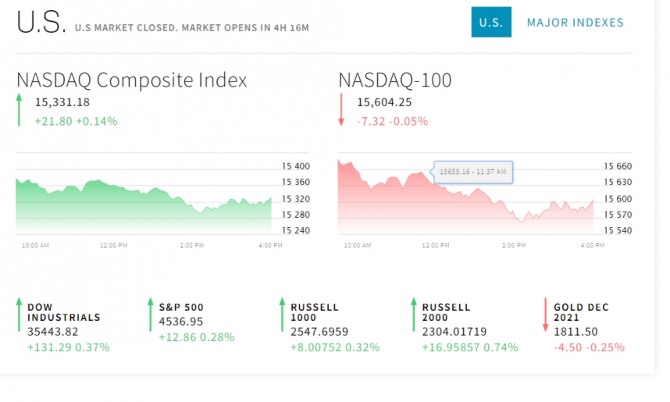
Task: Switch to the Major Indexes tab
Action: tap(574, 22)
